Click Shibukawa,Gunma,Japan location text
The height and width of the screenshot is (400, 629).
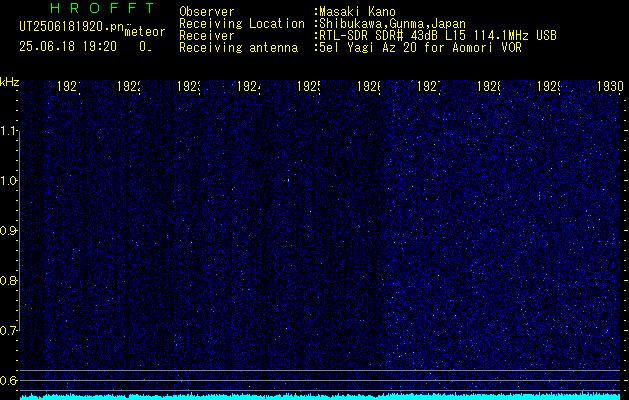pos(392,24)
